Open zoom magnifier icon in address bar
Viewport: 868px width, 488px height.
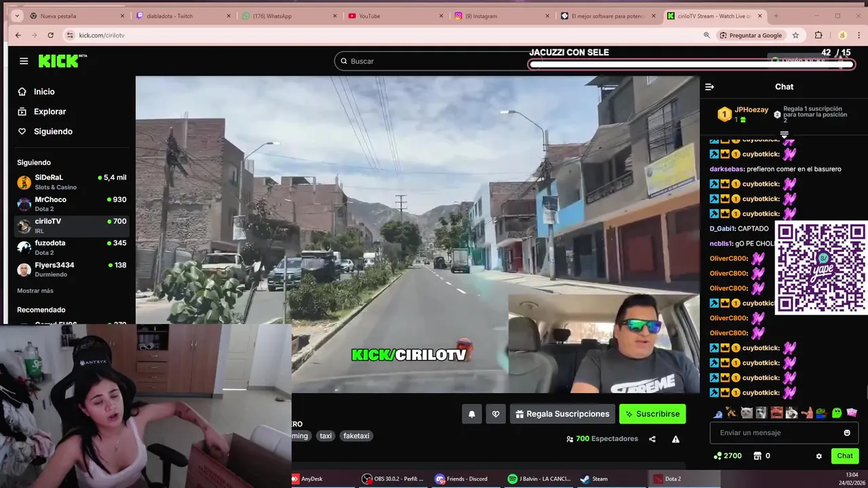click(x=707, y=35)
